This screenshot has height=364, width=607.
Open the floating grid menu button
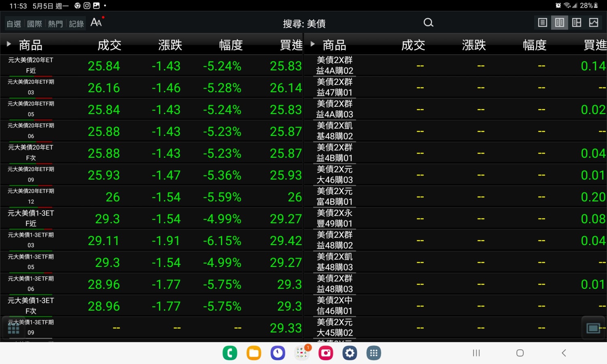click(x=13, y=329)
